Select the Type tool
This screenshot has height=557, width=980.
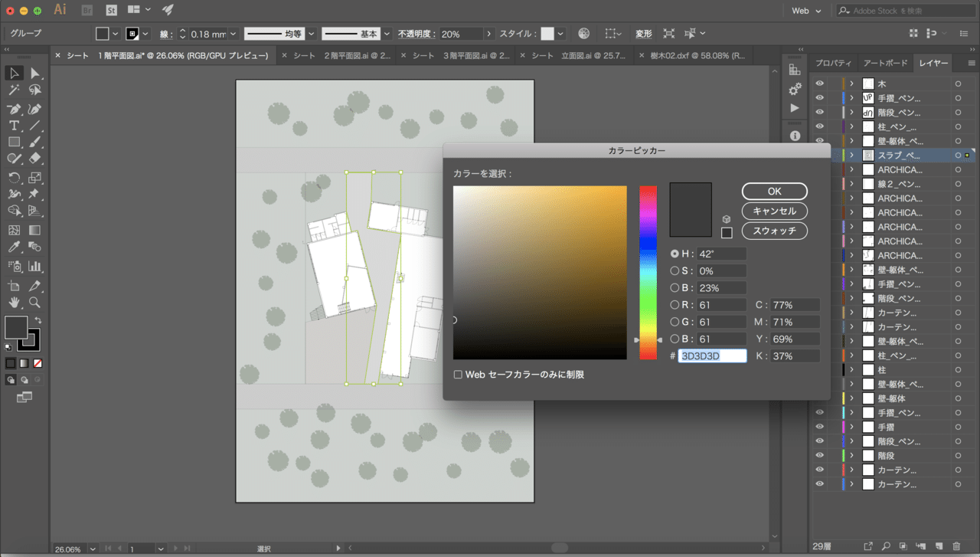pos(14,126)
